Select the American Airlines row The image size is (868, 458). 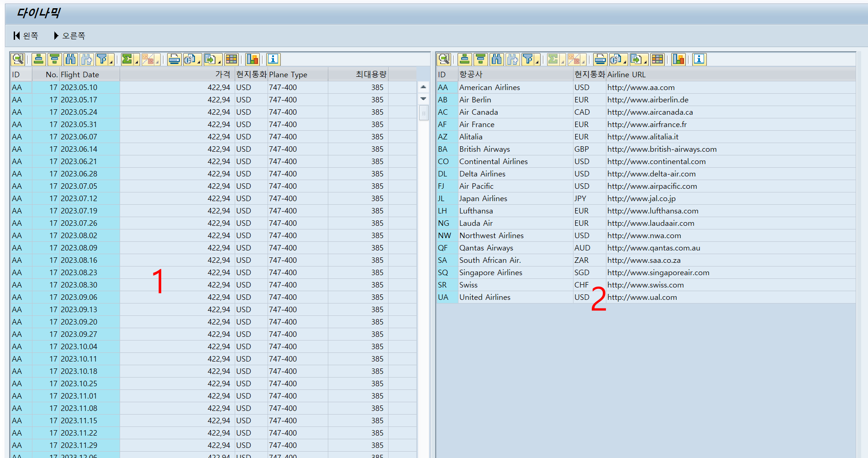[646, 87]
